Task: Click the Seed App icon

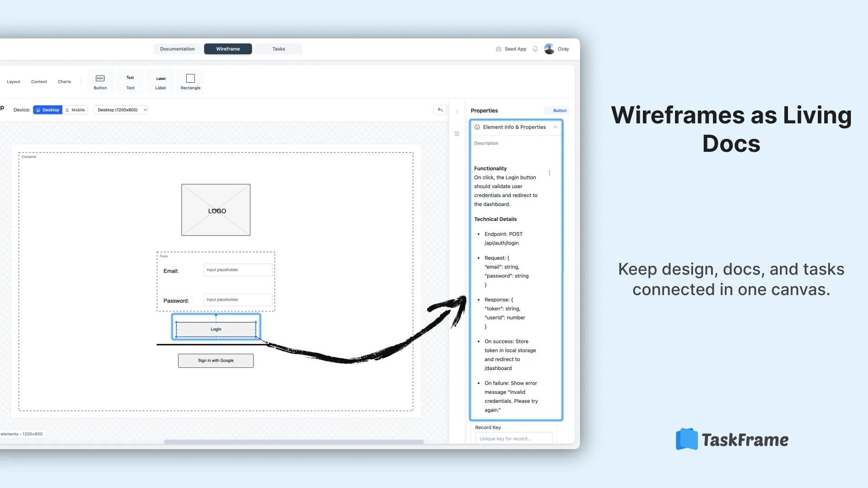Action: click(x=499, y=49)
